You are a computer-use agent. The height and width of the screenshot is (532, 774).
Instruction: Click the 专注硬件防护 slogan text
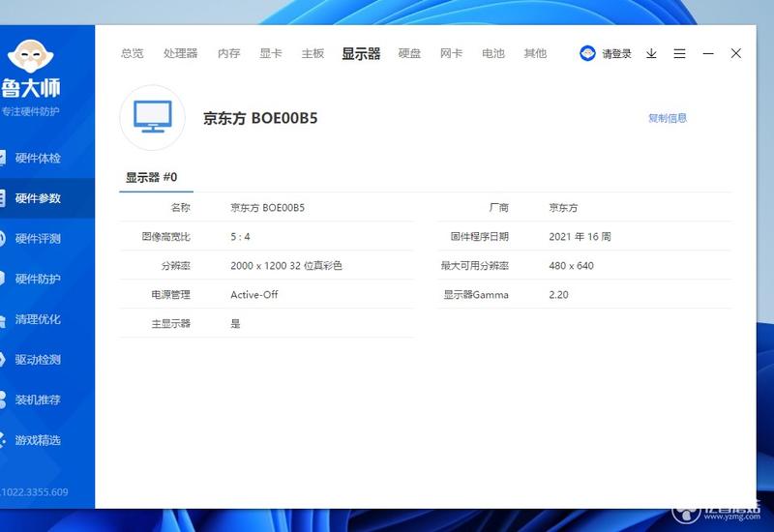click(30, 111)
